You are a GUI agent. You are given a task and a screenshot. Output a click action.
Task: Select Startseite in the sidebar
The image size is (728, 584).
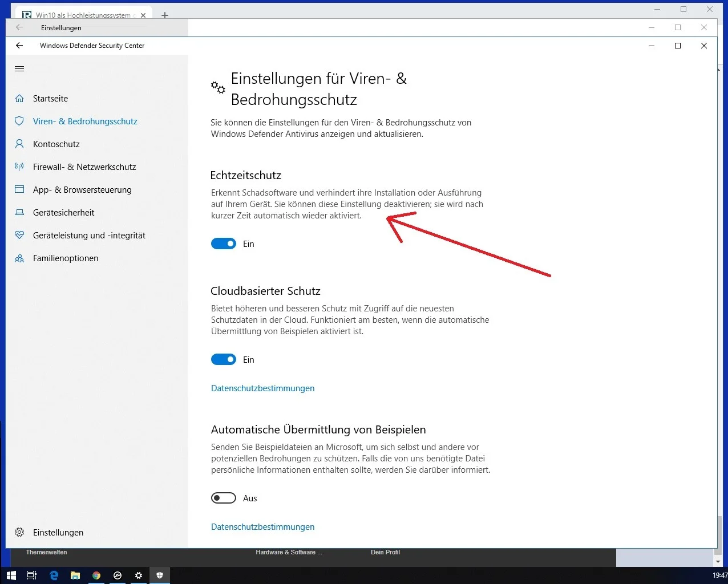(50, 99)
